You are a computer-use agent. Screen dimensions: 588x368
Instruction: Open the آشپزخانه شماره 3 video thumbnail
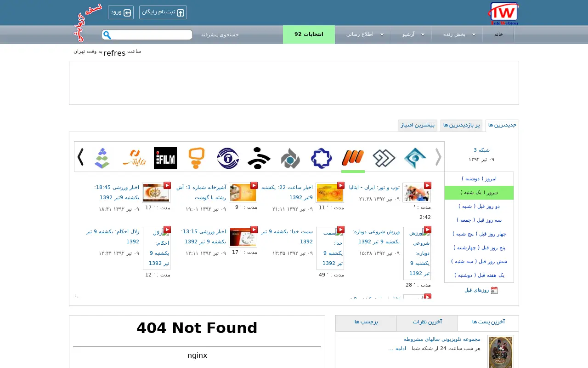click(243, 192)
